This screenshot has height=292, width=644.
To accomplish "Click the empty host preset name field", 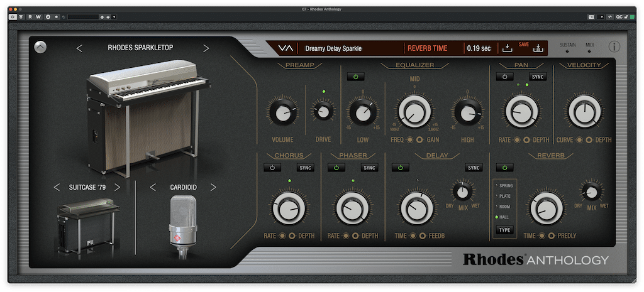I will (x=84, y=17).
